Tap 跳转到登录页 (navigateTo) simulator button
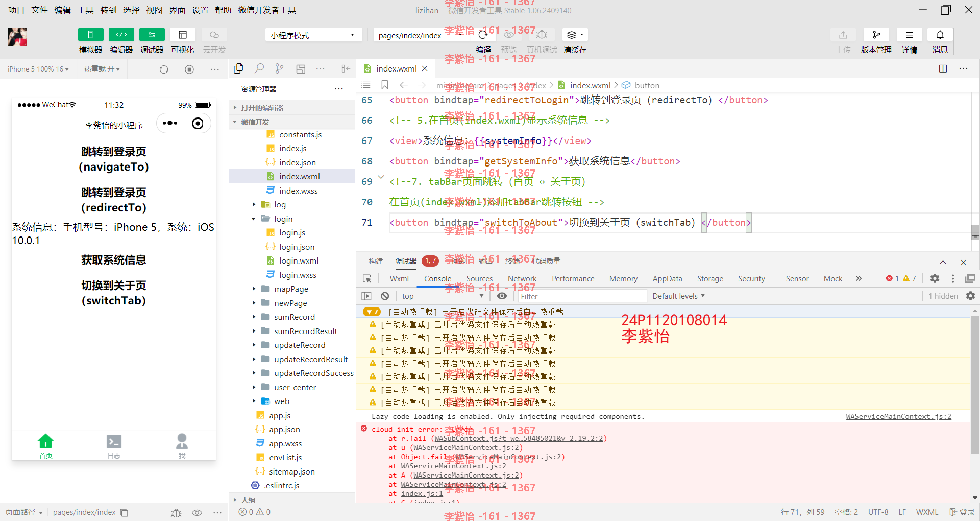Screen dimensions: 980x521 pos(114,159)
